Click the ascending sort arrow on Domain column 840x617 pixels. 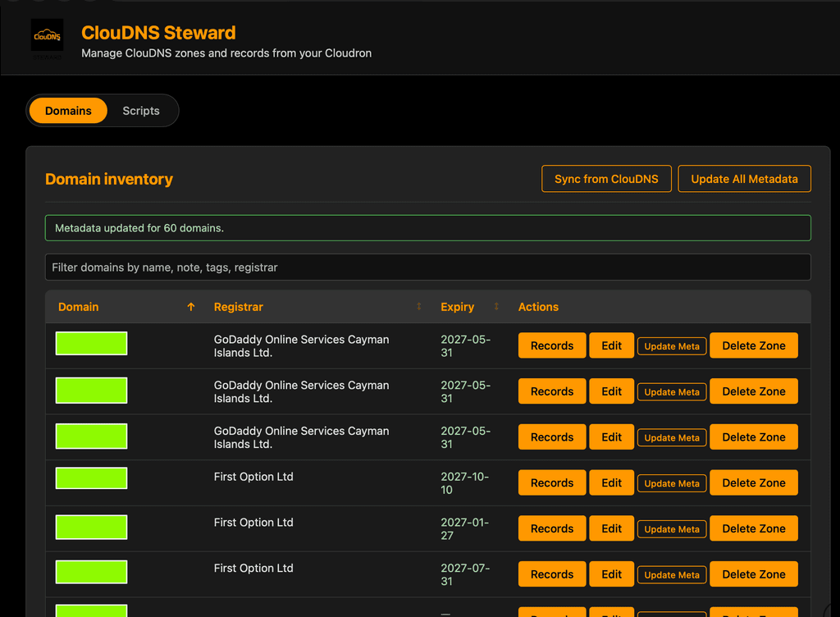(x=191, y=307)
